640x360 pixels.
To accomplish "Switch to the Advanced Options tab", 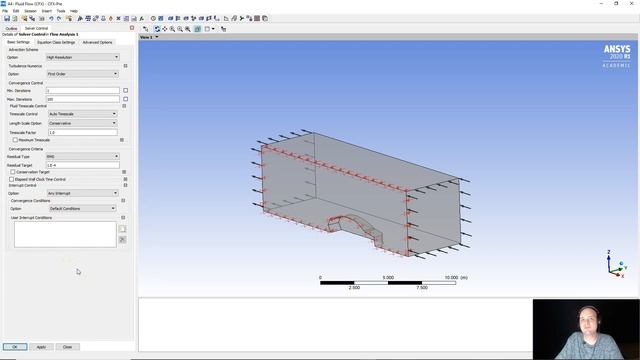I will (x=97, y=42).
